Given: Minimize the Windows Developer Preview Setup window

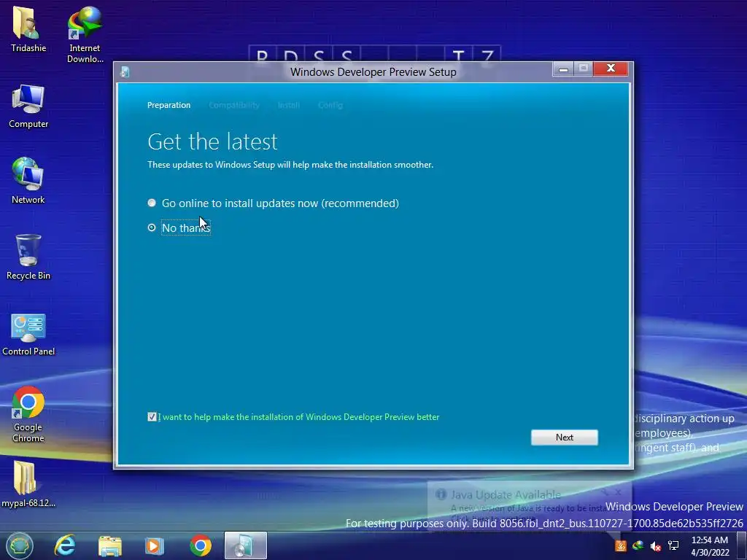Looking at the screenshot, I should 563,69.
